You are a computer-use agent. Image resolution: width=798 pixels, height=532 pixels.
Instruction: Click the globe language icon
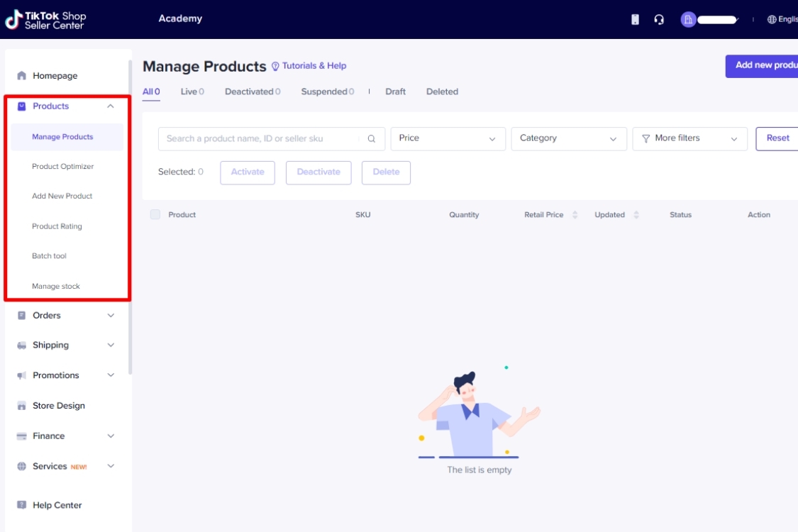pyautogui.click(x=772, y=19)
